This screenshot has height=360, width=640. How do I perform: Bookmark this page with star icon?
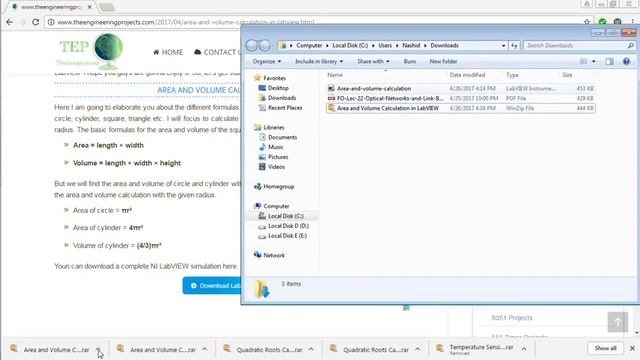pos(587,22)
